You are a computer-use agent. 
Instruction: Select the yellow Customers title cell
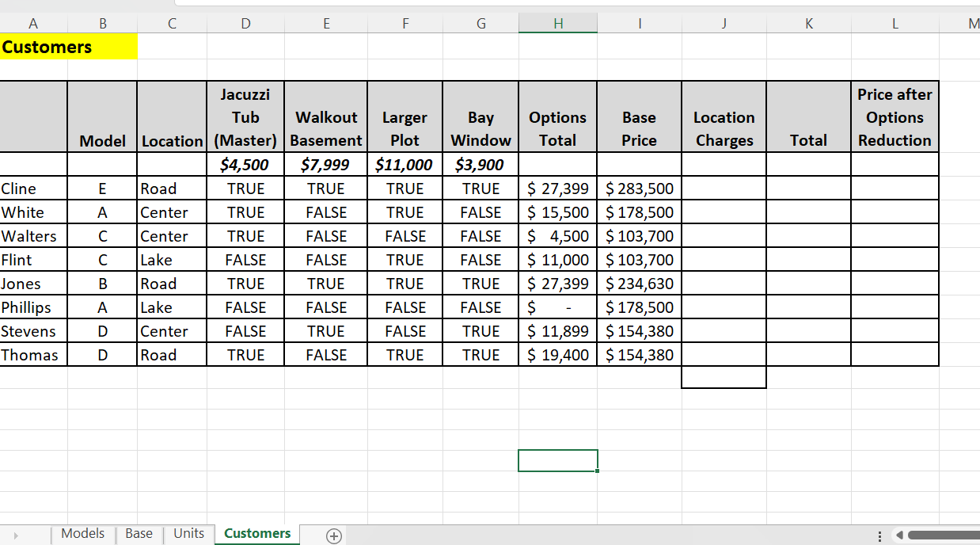(47, 46)
